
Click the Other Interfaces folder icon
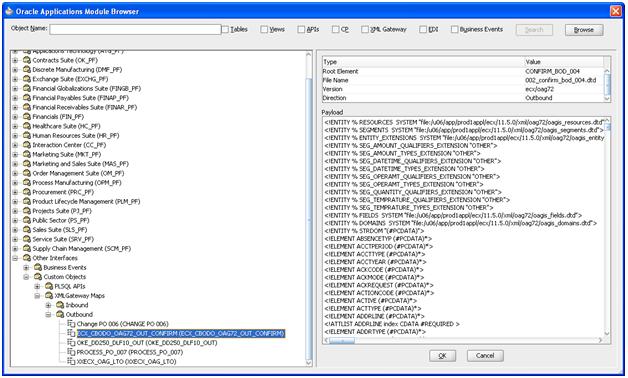coord(26,258)
